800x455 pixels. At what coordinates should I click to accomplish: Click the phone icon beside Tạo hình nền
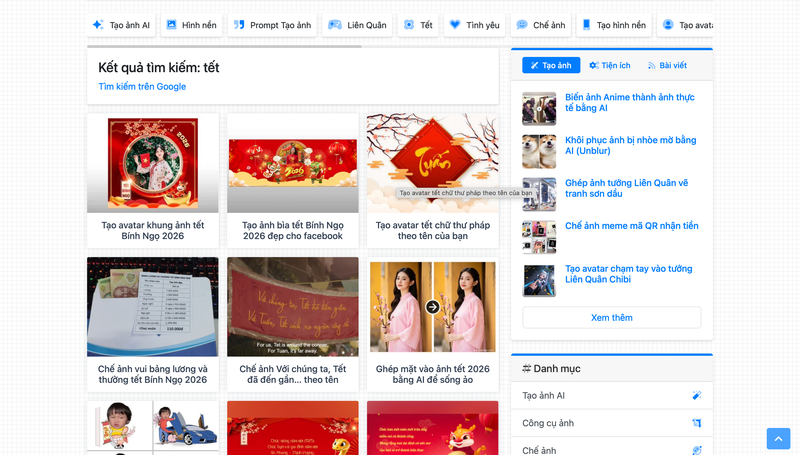[x=586, y=24]
